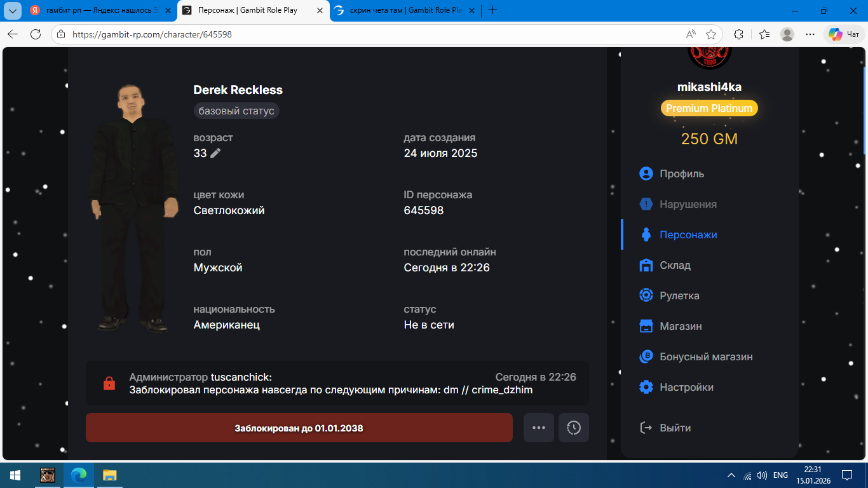Screen dimensions: 868x488
Task: Click the red Заблокирован до 01.01.2038 button
Action: pyautogui.click(x=299, y=428)
